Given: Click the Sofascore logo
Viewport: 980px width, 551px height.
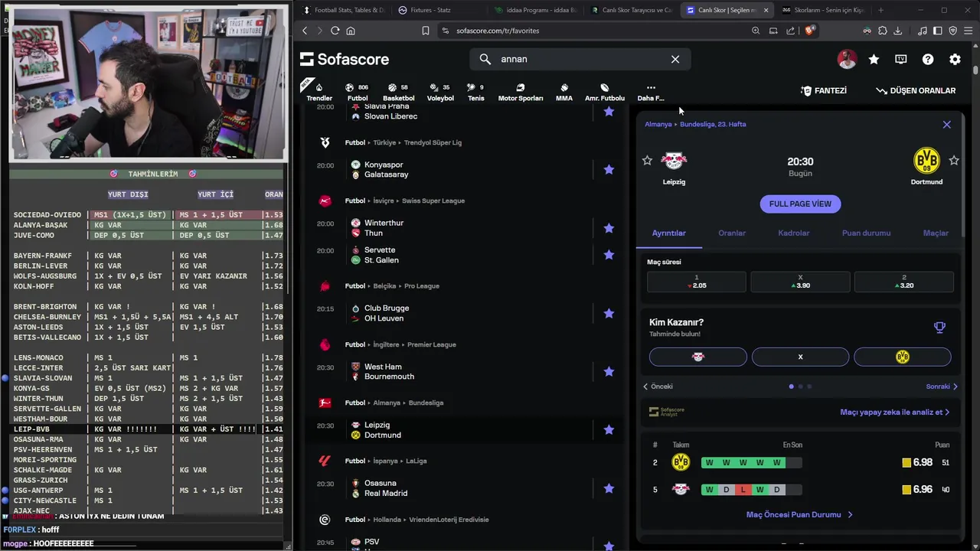Looking at the screenshot, I should point(345,59).
